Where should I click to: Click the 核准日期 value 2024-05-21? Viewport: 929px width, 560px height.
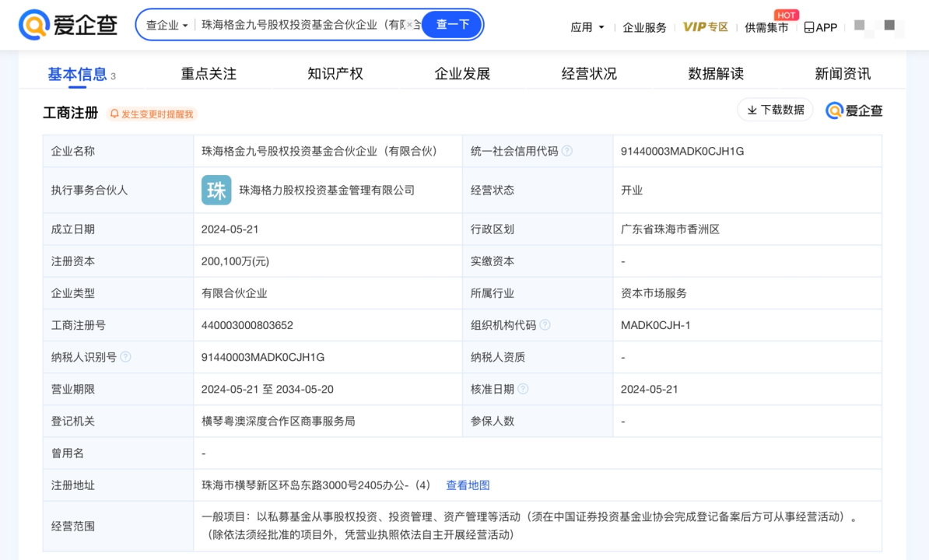coord(649,389)
